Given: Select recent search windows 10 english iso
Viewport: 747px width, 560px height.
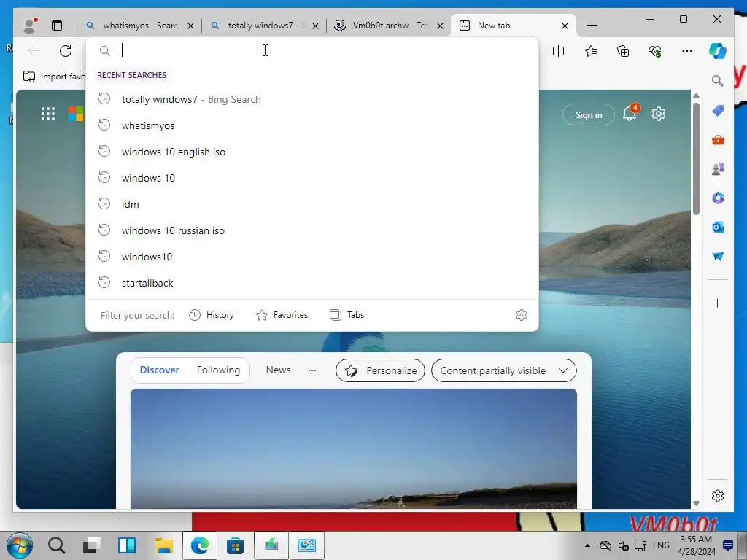Looking at the screenshot, I should click(x=312, y=152).
